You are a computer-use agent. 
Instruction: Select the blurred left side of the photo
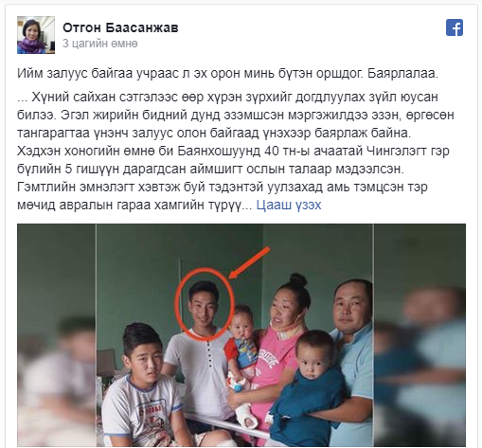pos(57,335)
